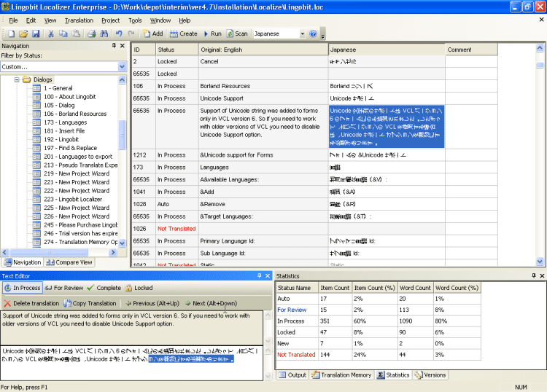This screenshot has height=392, width=547.
Task: Click the Print toolbar icon
Action: coord(93,34)
